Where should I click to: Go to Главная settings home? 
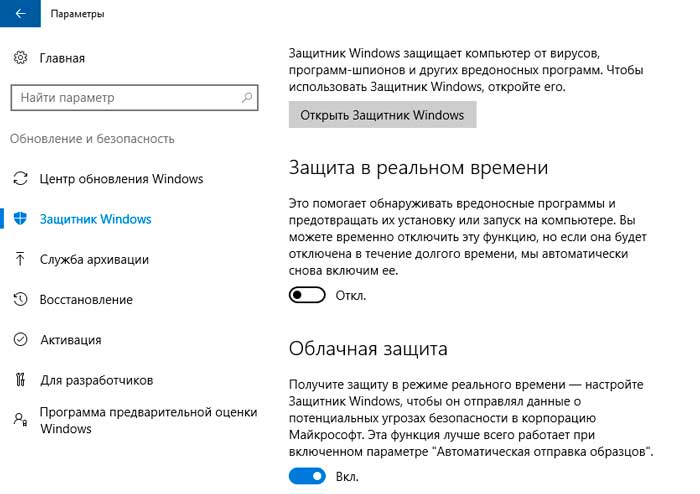tap(62, 59)
